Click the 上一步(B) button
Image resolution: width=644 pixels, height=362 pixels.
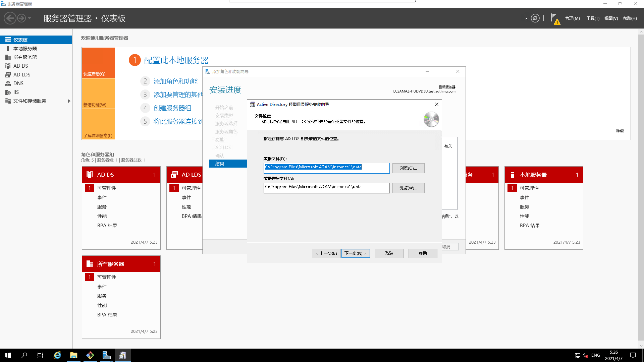coord(326,253)
